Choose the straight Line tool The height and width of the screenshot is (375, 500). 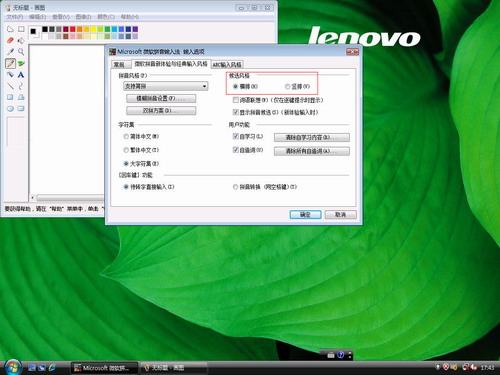click(10, 86)
